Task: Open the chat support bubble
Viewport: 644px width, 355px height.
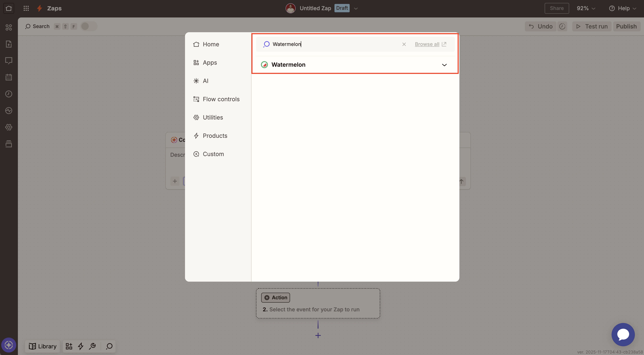Action: [623, 334]
